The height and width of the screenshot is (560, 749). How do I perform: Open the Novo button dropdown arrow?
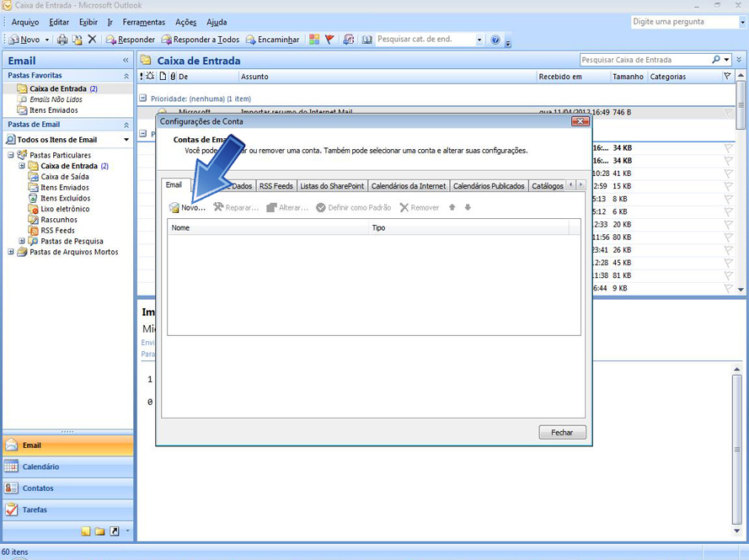47,40
